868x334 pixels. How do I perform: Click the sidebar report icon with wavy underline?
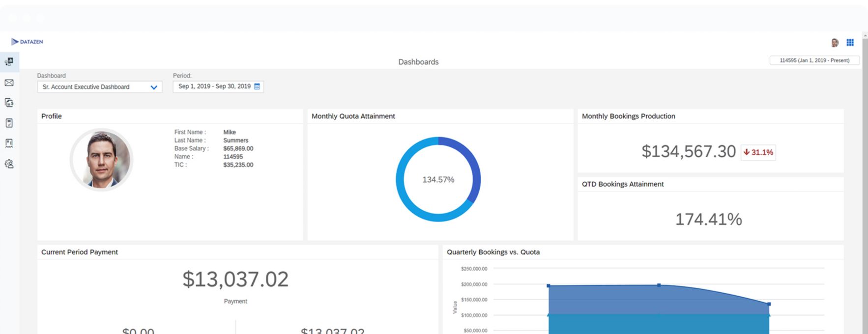[x=9, y=143]
